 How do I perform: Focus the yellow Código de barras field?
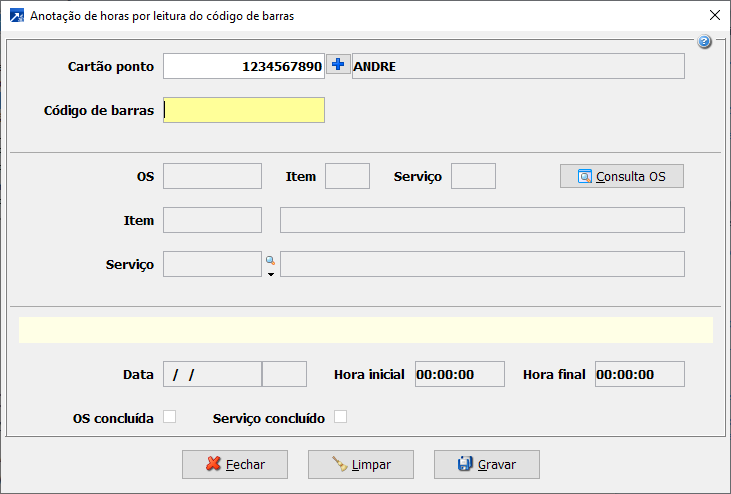pyautogui.click(x=244, y=110)
